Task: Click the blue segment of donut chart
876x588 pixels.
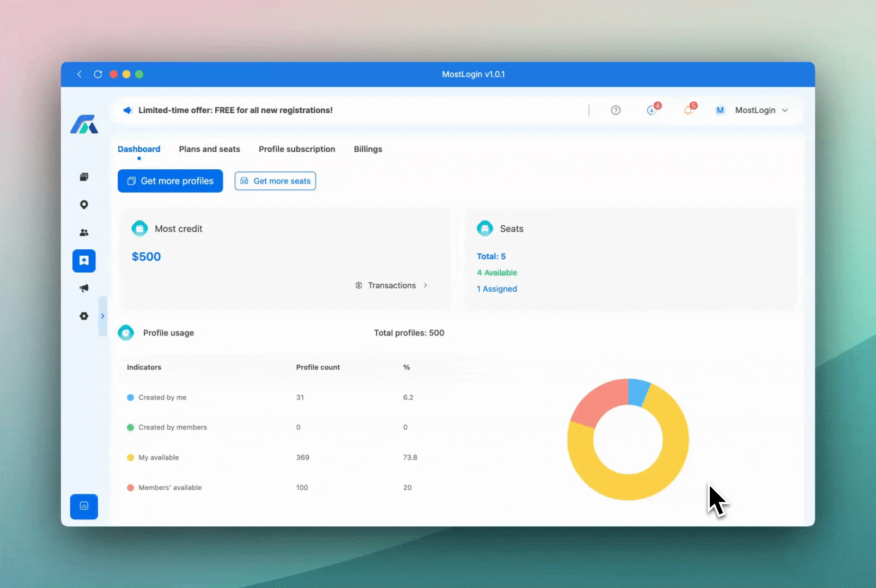Action: tap(637, 392)
